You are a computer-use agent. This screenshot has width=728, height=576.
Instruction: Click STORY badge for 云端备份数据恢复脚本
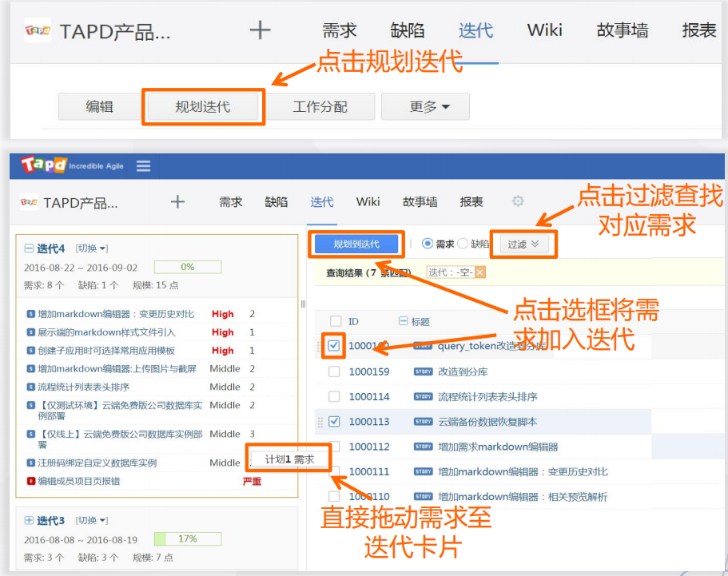point(423,422)
